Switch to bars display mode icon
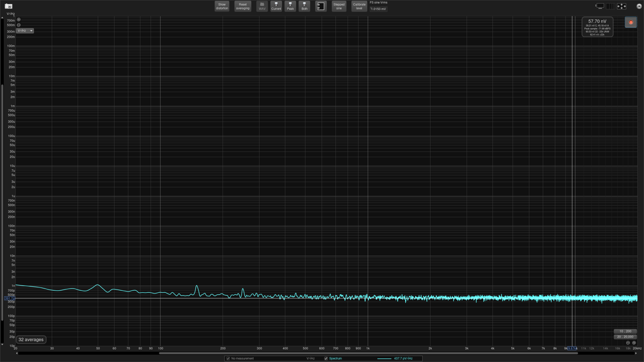 [610, 6]
